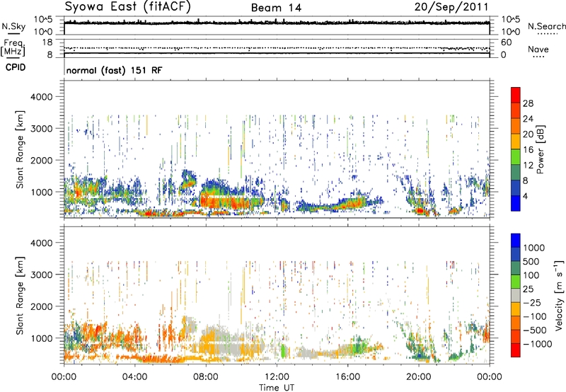Click the 'Syowa East (fitACF)' title text
Screen dimensions: 566x392
click(128, 7)
